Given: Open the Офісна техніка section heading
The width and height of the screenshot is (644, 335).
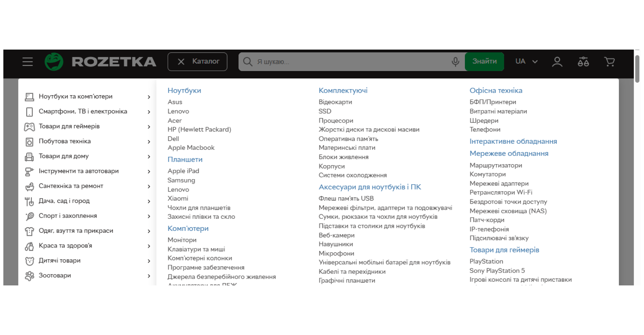Looking at the screenshot, I should [496, 90].
